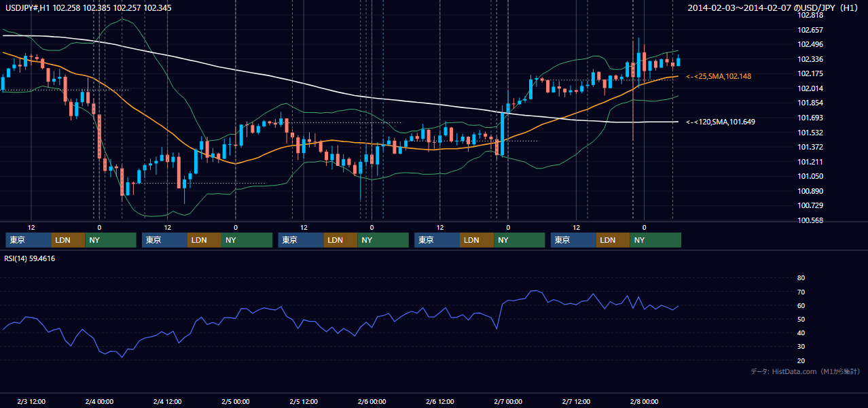This screenshot has height=408, width=868.
Task: Click the 2/6 00:00 date label
Action: (x=372, y=402)
